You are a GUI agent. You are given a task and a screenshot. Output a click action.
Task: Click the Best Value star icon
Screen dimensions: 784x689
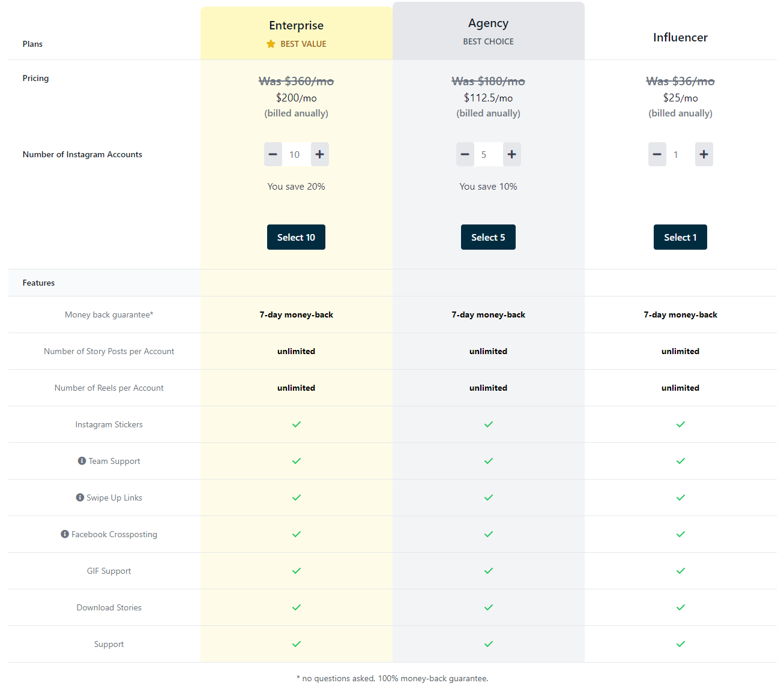coord(271,44)
